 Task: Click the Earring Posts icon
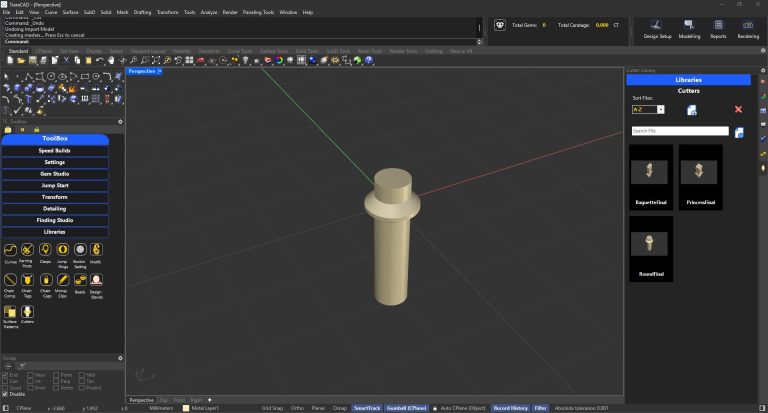point(28,249)
